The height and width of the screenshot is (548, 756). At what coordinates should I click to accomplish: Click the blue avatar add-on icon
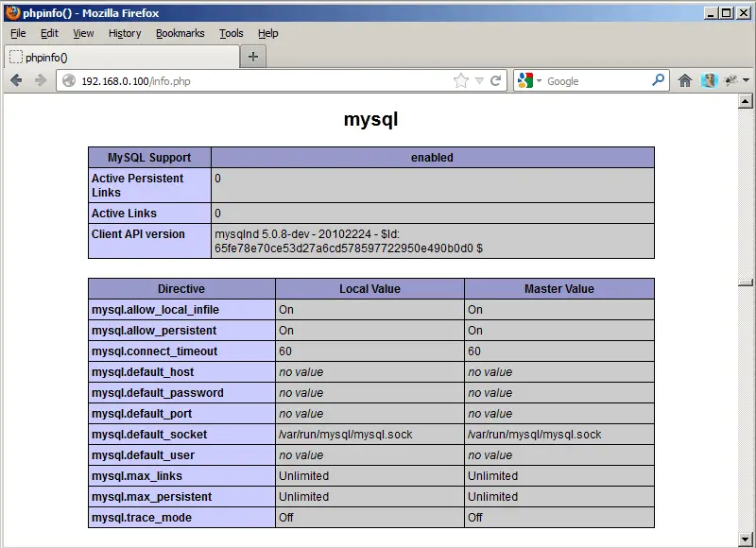pyautogui.click(x=710, y=80)
